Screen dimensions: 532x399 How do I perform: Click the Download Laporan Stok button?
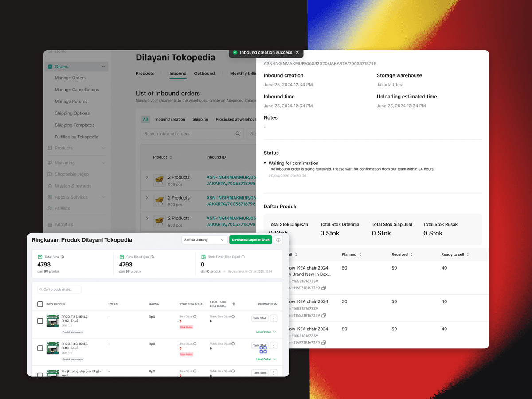point(250,240)
